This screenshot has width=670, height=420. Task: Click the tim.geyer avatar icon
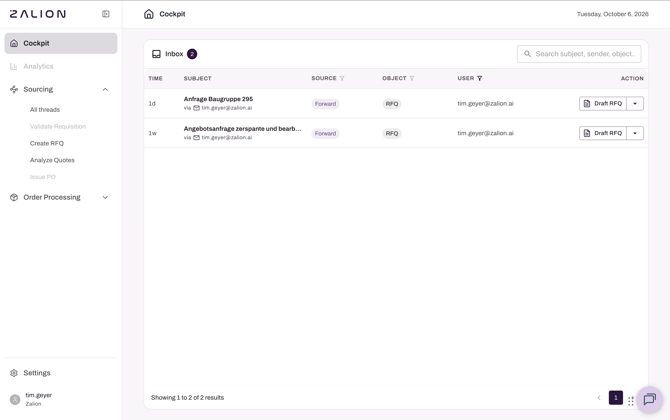point(15,399)
